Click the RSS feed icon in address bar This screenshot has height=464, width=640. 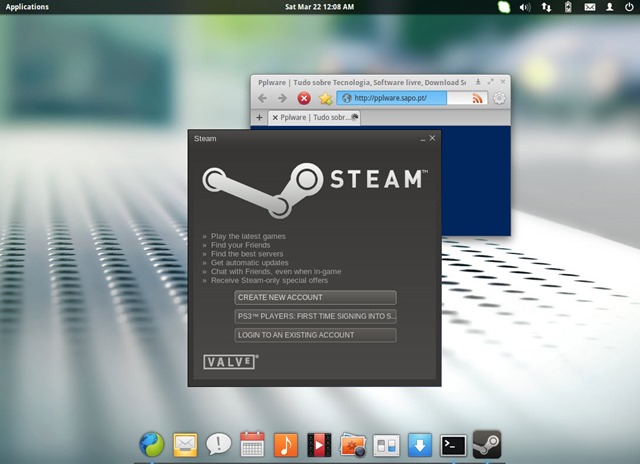point(477,98)
